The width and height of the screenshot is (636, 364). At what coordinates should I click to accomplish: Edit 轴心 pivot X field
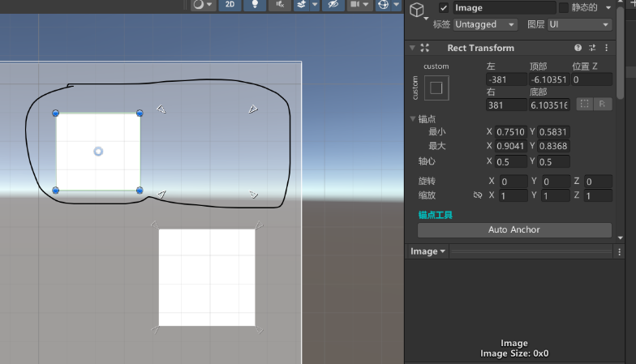tap(511, 162)
